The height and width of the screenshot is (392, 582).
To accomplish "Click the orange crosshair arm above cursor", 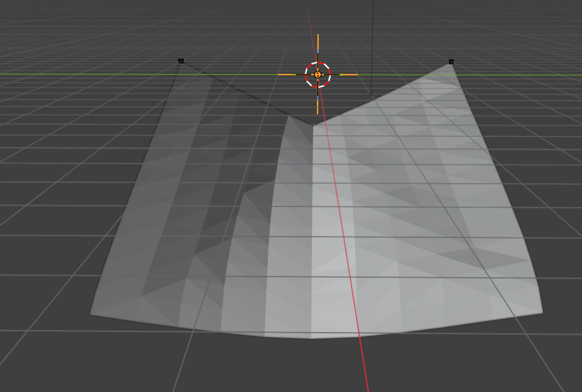I will point(318,43).
